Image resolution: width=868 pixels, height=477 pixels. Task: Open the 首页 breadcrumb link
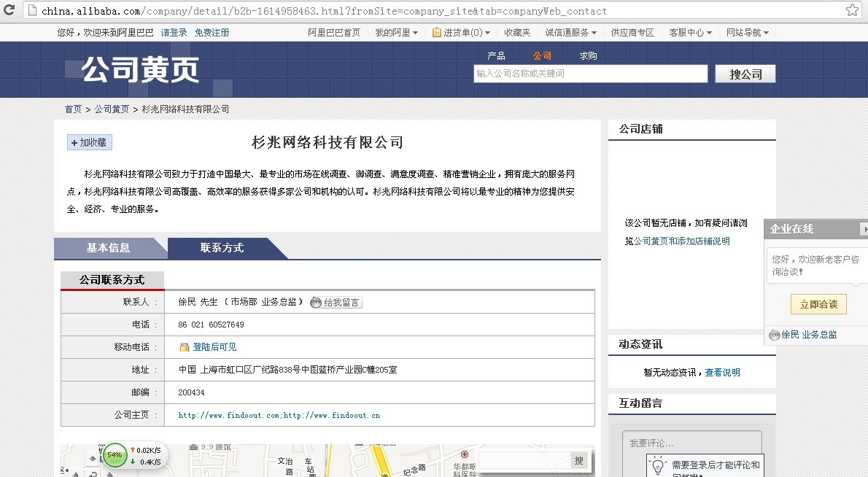(x=73, y=109)
